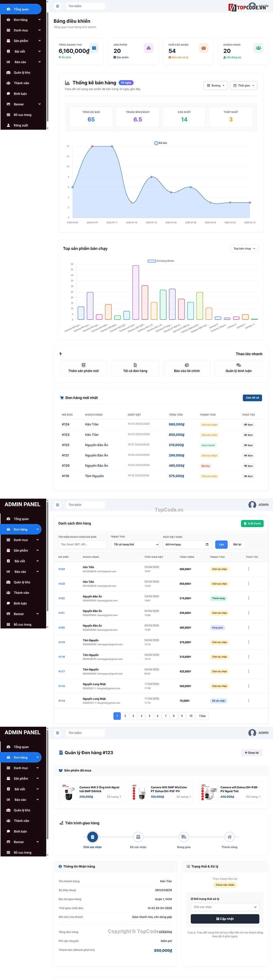Screen dimensions: 273x980
Task: Open the Tất cả trạng thái filter dropdown
Action: point(135,544)
